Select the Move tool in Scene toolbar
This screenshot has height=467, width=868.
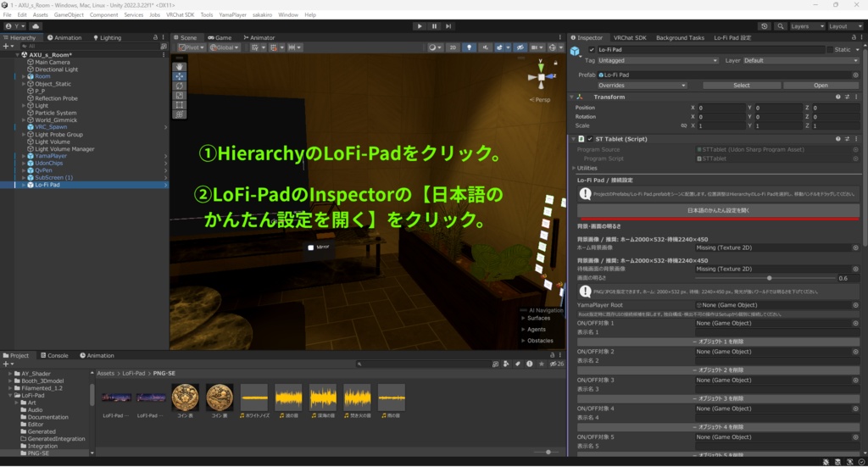point(180,75)
